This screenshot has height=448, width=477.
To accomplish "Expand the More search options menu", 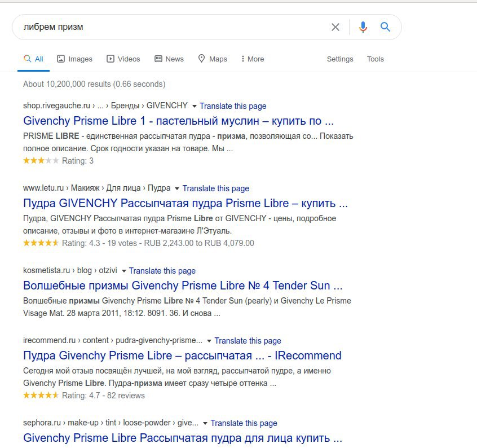I will (x=253, y=59).
